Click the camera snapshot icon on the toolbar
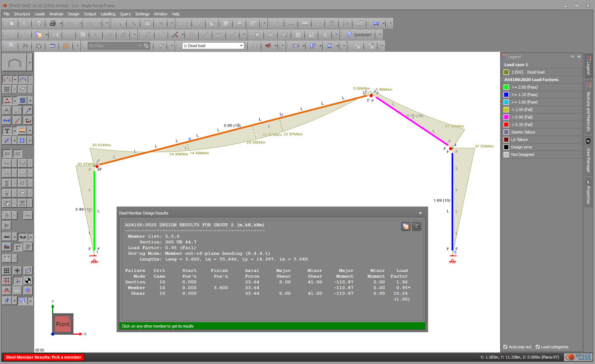Viewport: 595px width, 364px height. pyautogui.click(x=38, y=45)
